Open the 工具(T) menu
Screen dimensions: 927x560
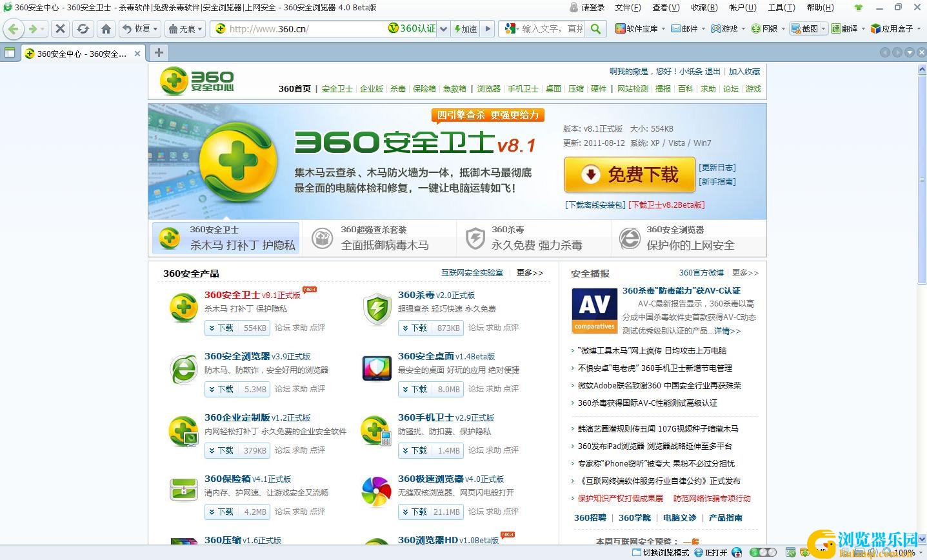coord(781,8)
